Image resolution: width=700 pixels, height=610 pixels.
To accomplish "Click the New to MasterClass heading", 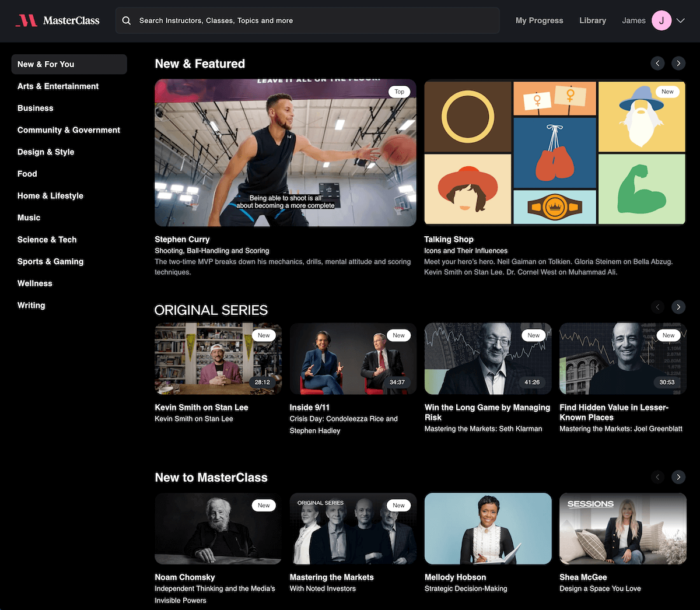I will point(211,478).
